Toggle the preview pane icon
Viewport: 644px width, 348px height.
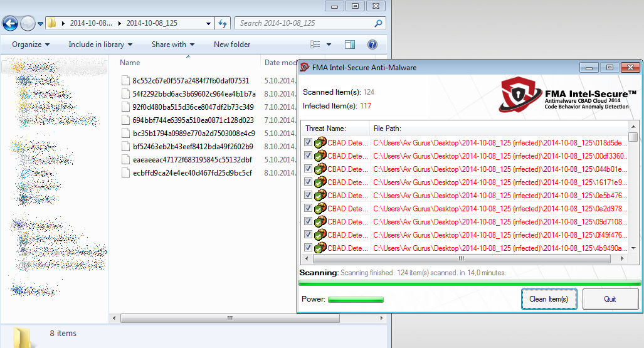[x=350, y=45]
